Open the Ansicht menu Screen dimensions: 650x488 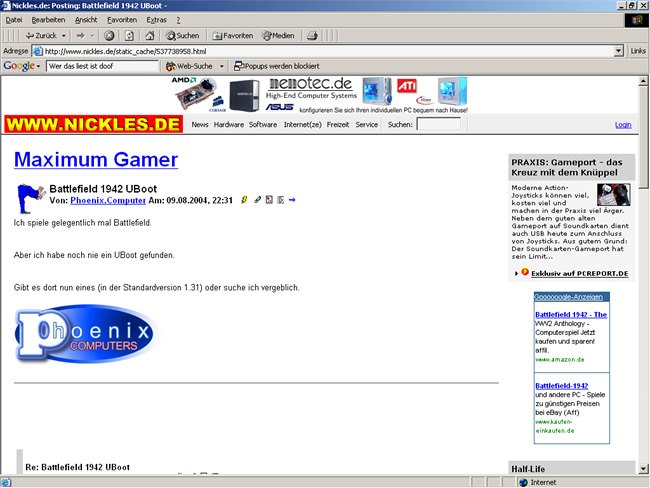tap(86, 20)
